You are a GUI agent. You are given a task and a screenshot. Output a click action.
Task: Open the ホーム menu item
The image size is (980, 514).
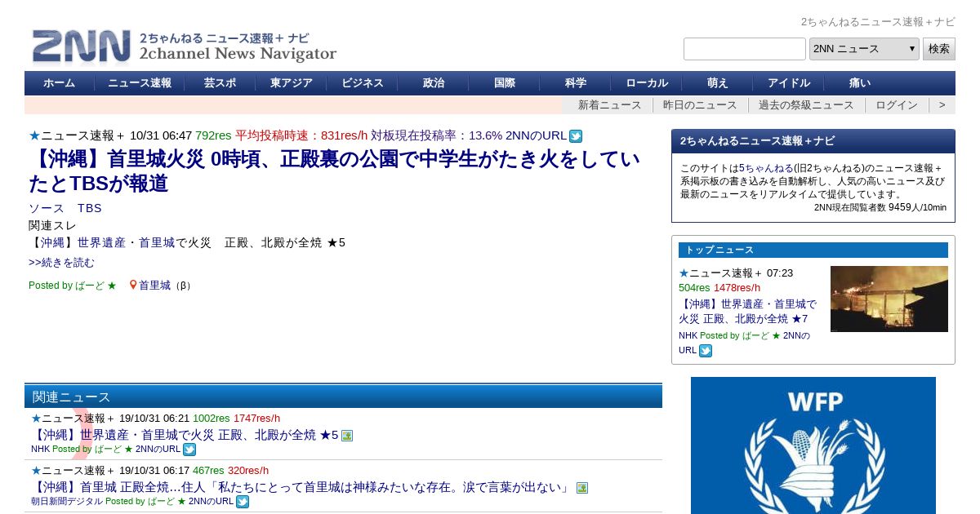pyautogui.click(x=59, y=83)
